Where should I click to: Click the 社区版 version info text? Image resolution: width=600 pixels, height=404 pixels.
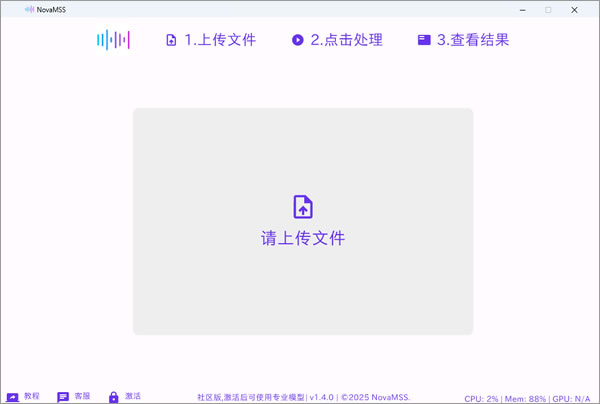[303, 397]
